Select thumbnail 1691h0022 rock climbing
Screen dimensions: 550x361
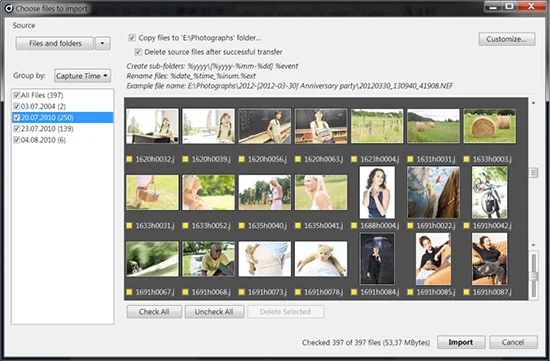coord(433,192)
